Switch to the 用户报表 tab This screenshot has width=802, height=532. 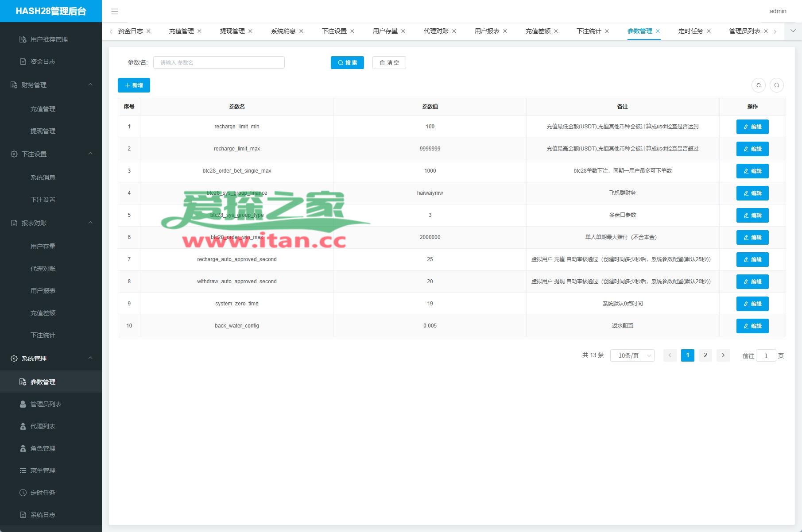487,31
